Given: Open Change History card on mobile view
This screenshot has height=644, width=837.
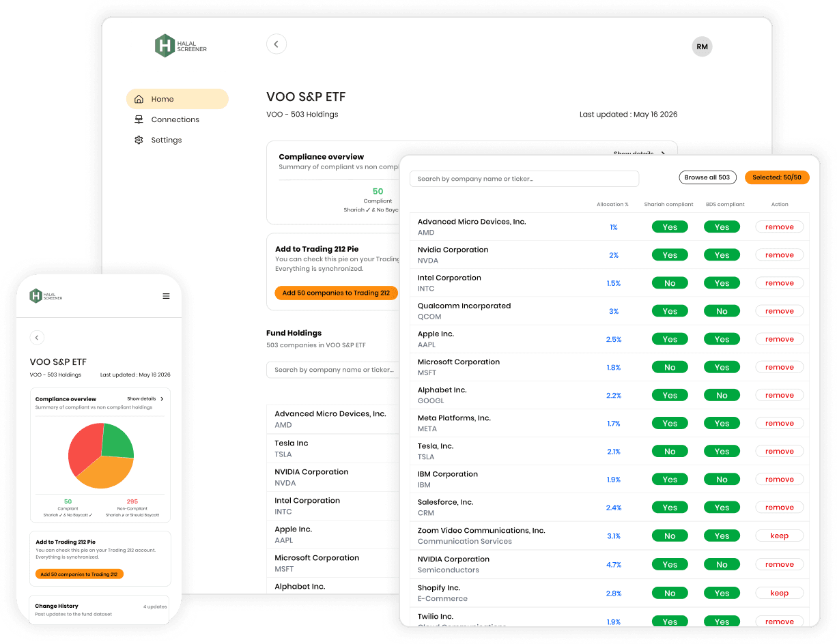Looking at the screenshot, I should click(100, 609).
